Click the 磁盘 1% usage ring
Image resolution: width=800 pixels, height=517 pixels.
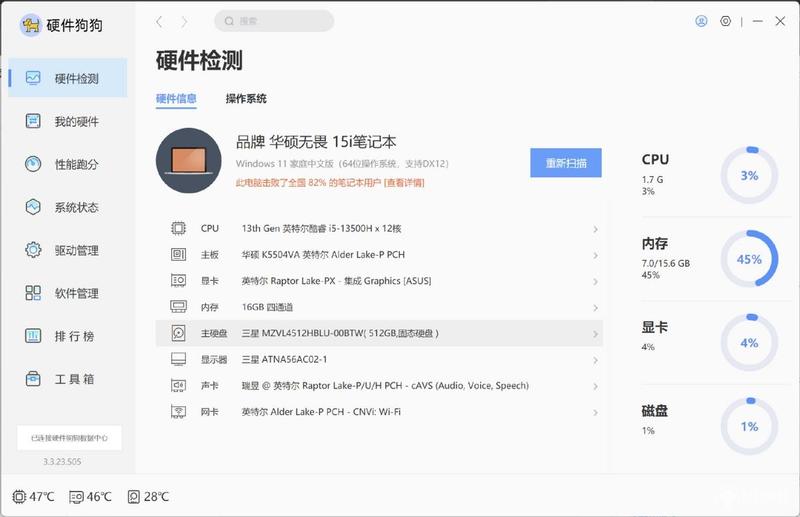[x=749, y=426]
